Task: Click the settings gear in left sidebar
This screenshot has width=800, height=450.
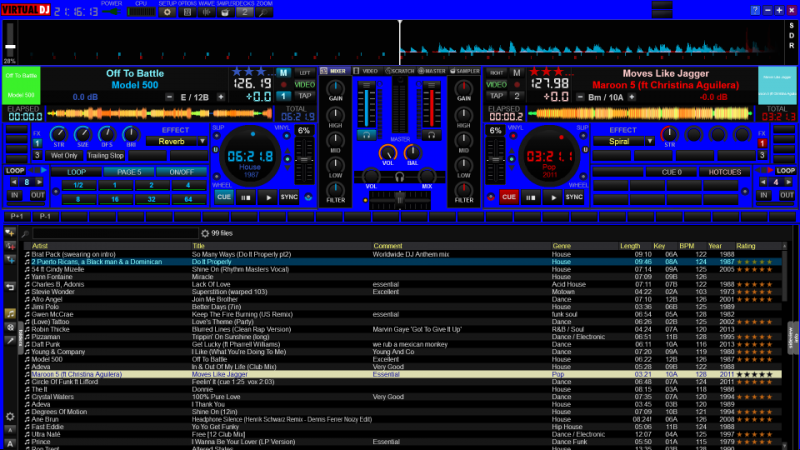Action: 10,416
